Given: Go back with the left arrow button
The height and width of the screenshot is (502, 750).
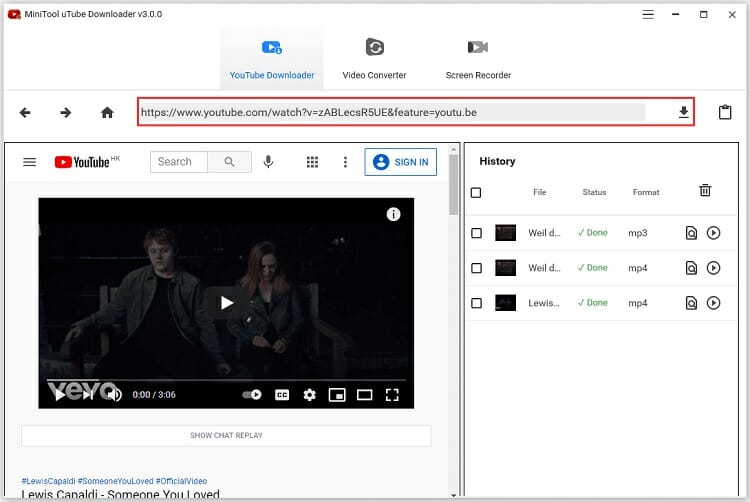Looking at the screenshot, I should pyautogui.click(x=25, y=112).
